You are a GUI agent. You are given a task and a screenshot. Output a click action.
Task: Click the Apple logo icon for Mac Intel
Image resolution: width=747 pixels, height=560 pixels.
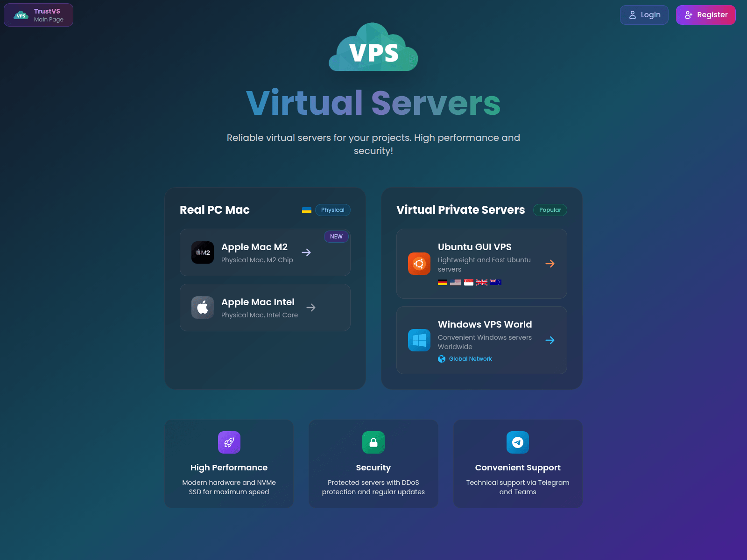click(203, 308)
